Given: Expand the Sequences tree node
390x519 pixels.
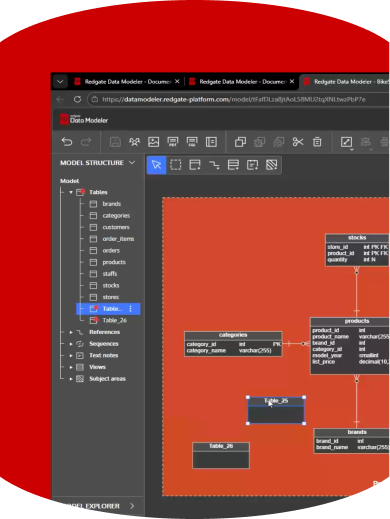Looking at the screenshot, I should coord(71,344).
